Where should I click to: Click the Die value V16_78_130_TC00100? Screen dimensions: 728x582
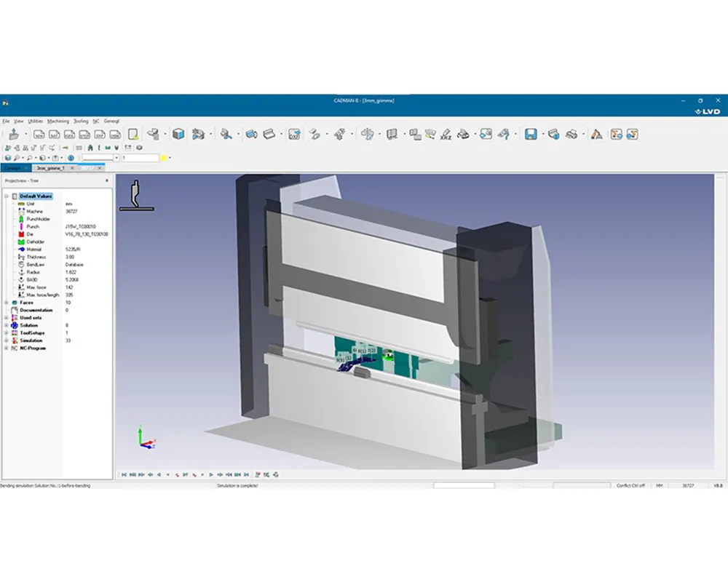click(87, 234)
